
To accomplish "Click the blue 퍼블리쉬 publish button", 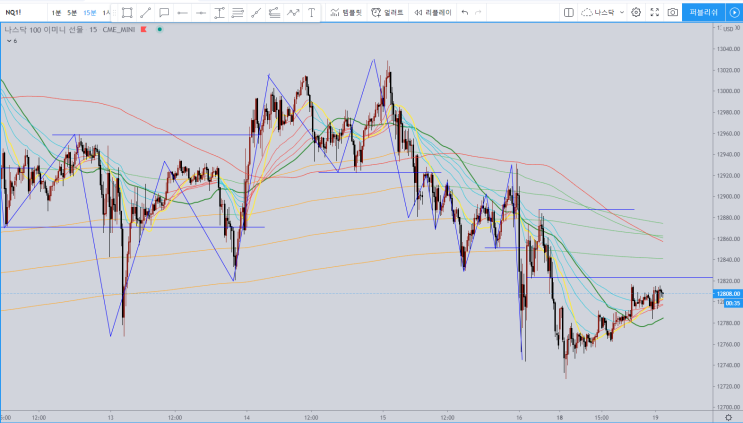I will click(703, 13).
